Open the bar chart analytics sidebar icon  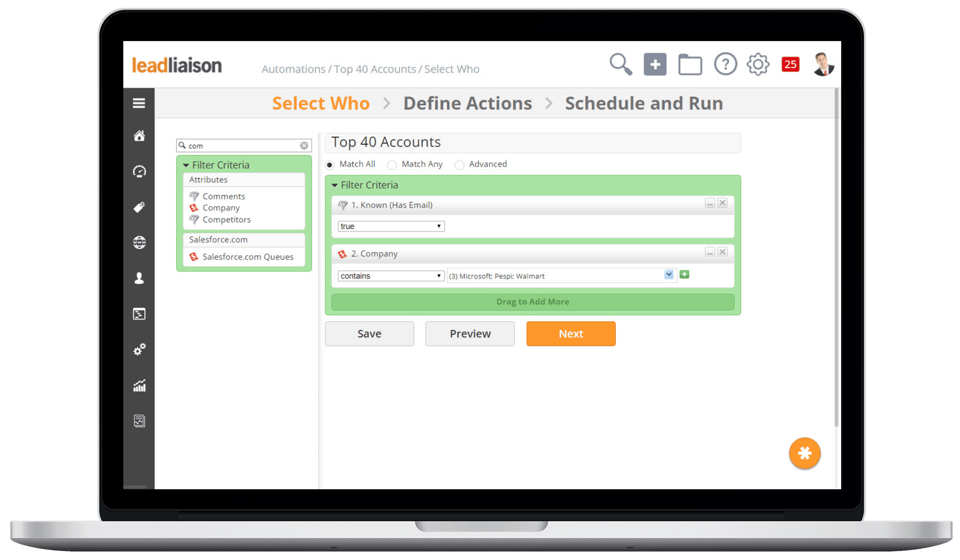coord(139,385)
